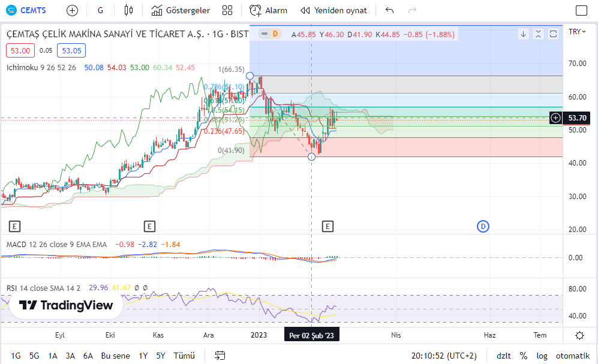Open the Göstergeler indicators menu
Image resolution: width=598 pixels, height=364 pixels.
181,10
